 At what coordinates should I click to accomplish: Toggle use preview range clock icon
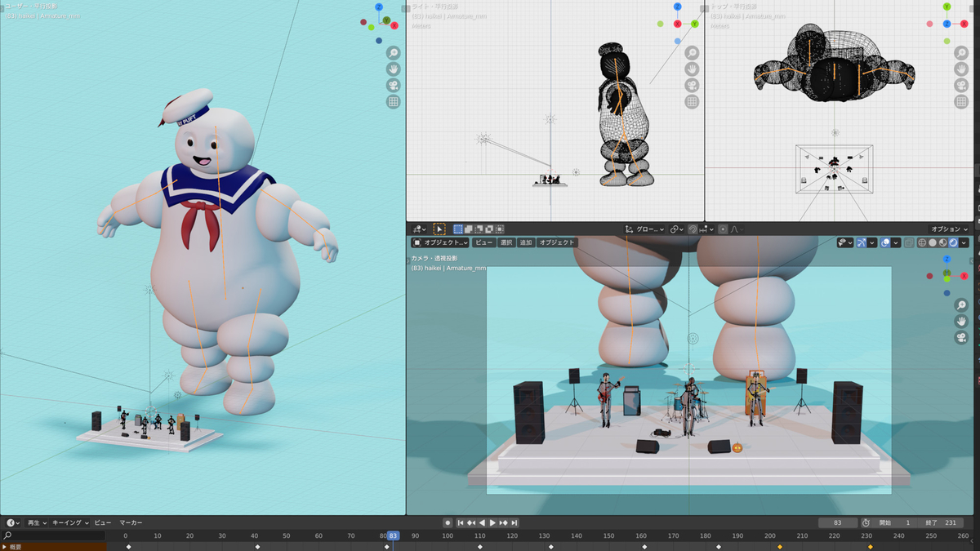tap(866, 522)
